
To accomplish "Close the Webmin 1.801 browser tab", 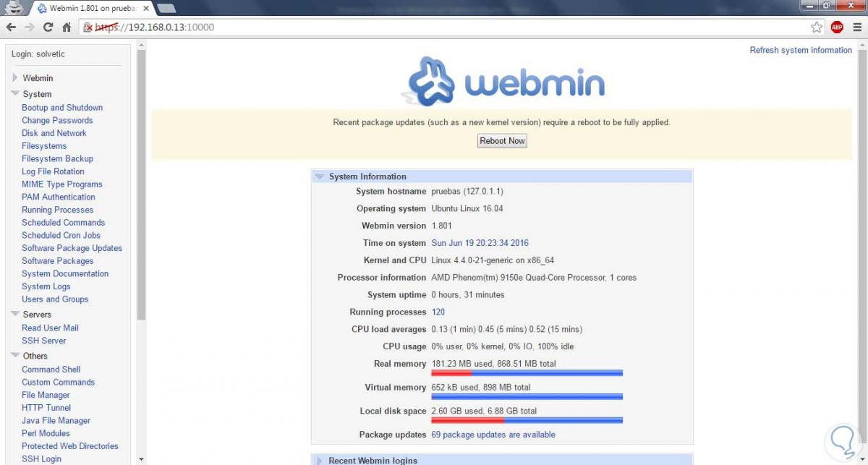I will tap(145, 8).
